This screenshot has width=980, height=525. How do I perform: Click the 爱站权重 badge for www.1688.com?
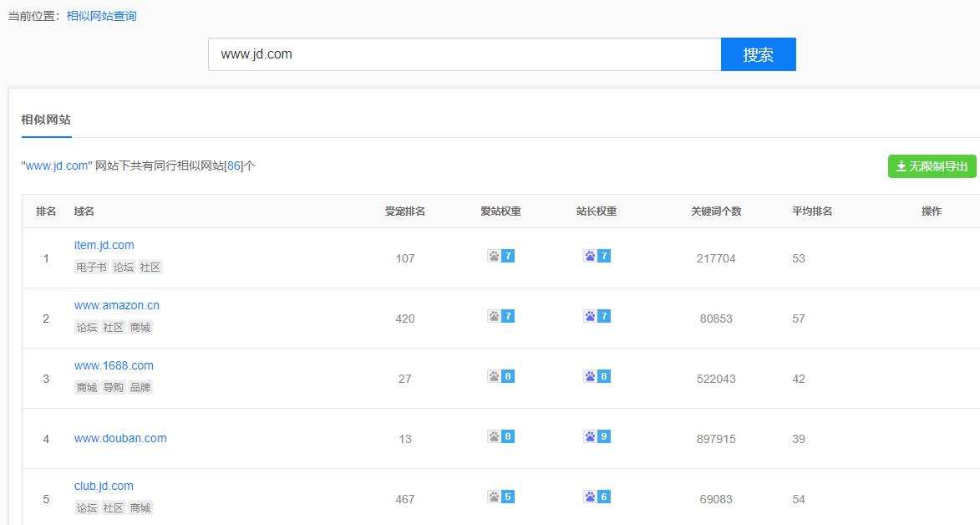(x=500, y=376)
